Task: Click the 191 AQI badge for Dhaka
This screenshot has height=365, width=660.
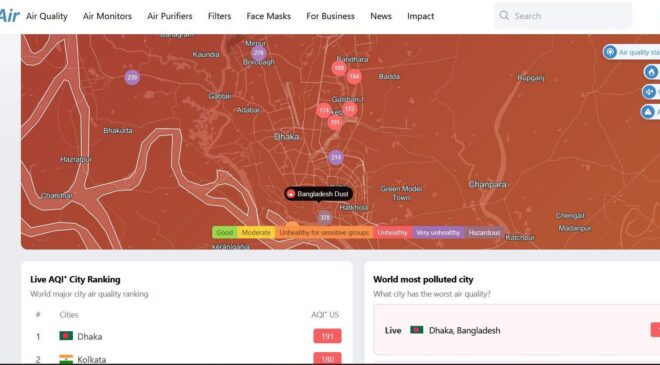Action: (327, 336)
